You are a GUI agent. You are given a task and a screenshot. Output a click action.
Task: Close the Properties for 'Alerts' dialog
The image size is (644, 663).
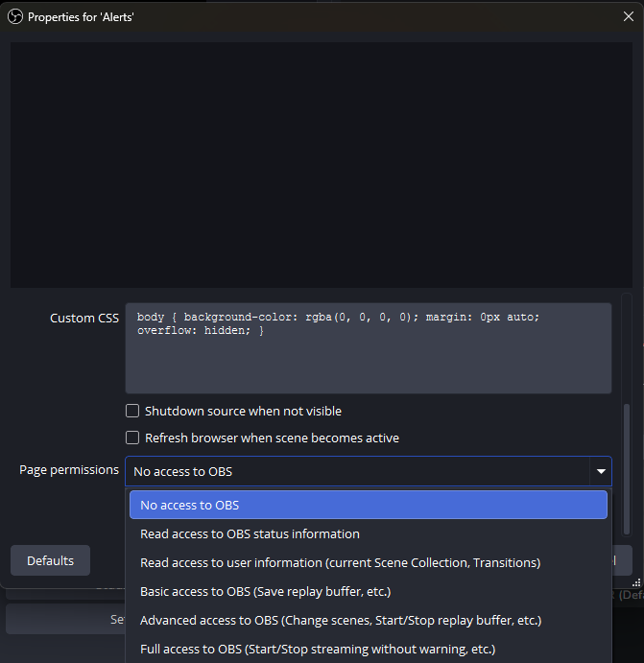point(629,16)
